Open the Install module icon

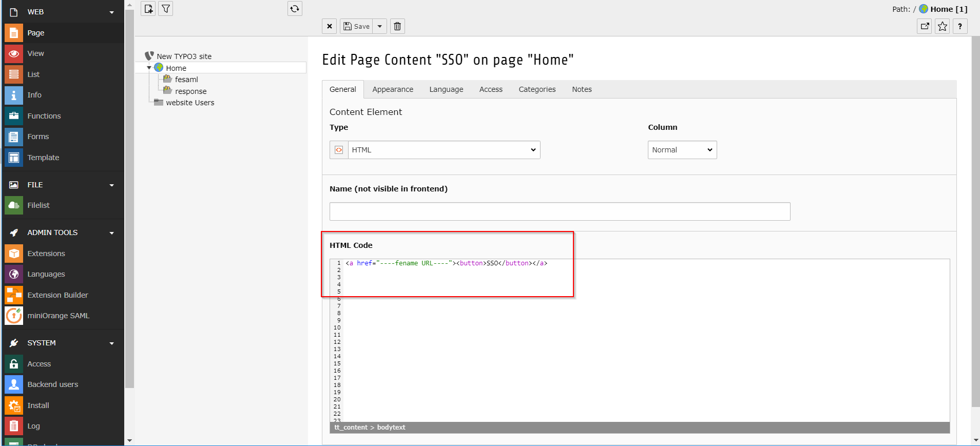(x=14, y=405)
